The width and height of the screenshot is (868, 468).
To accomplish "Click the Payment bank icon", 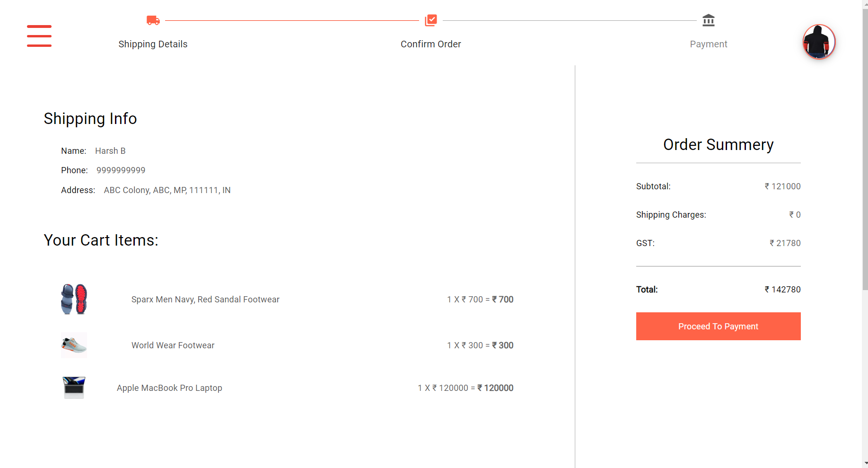I will (x=708, y=20).
